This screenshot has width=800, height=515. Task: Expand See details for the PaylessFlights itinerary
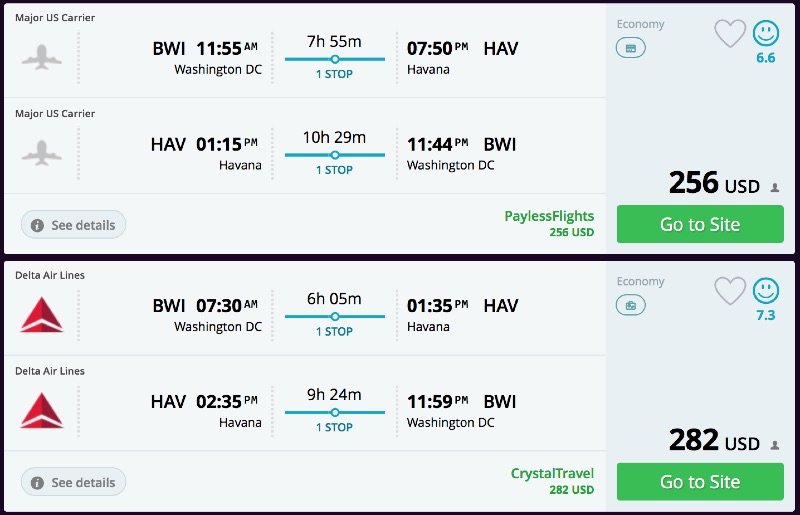pos(73,225)
